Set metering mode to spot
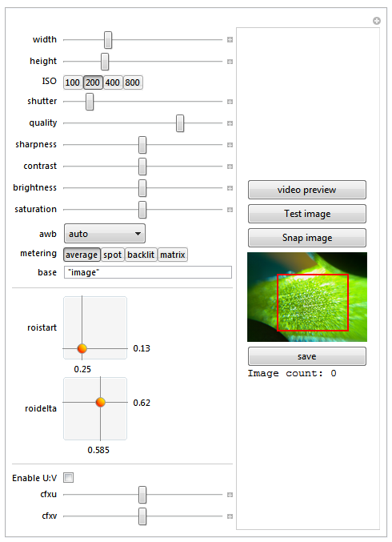392x542 pixels. tap(113, 255)
